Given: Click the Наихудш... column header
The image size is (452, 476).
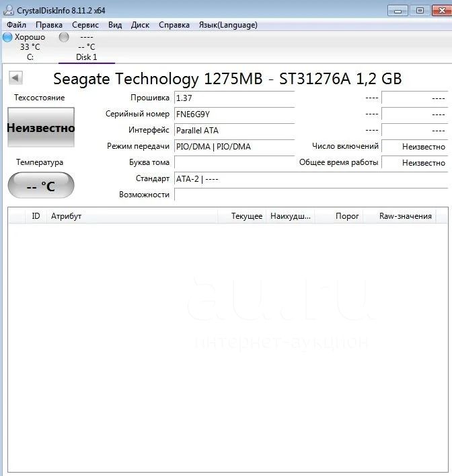Looking at the screenshot, I should tap(291, 216).
